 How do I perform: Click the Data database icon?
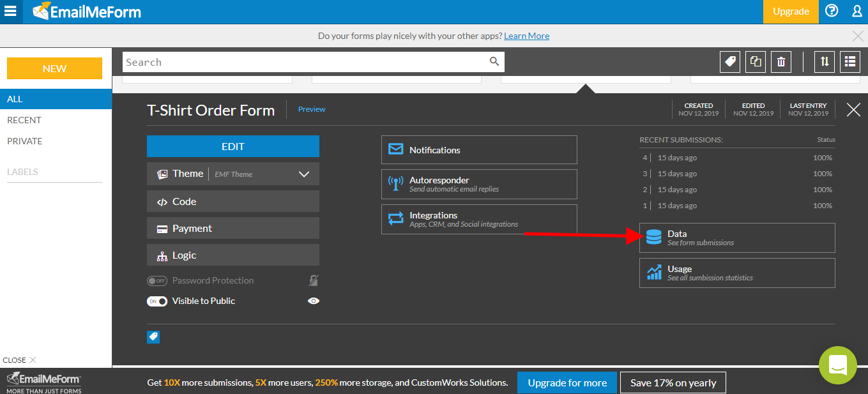[x=654, y=238]
